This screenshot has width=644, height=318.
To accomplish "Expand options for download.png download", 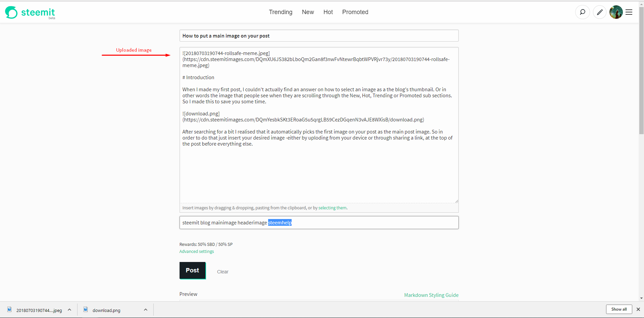I will point(146,310).
